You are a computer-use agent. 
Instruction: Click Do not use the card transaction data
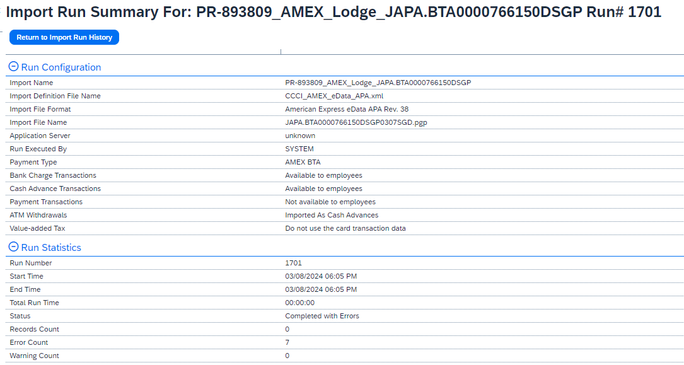tap(345, 229)
